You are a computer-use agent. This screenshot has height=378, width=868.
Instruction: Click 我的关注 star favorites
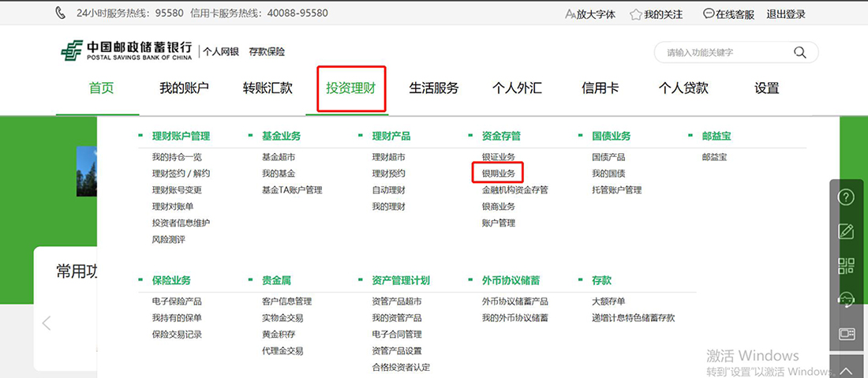pos(656,14)
